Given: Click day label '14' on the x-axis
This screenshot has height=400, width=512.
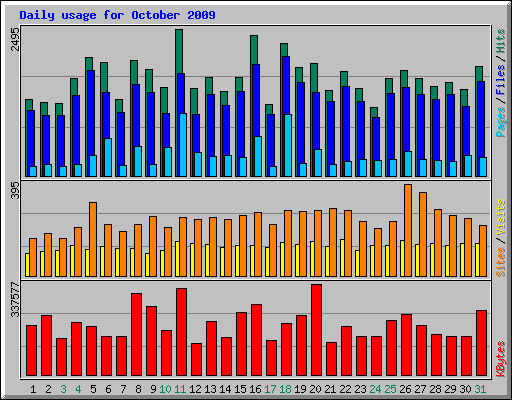Looking at the screenshot, I should coord(225,389).
